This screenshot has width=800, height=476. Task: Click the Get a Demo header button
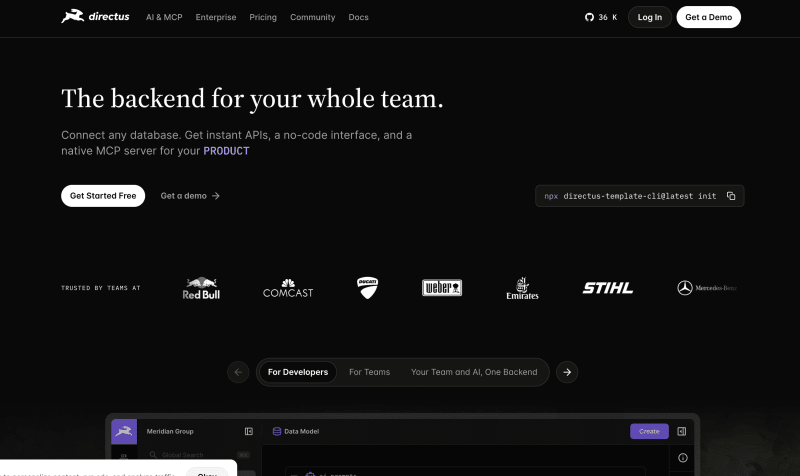point(709,17)
